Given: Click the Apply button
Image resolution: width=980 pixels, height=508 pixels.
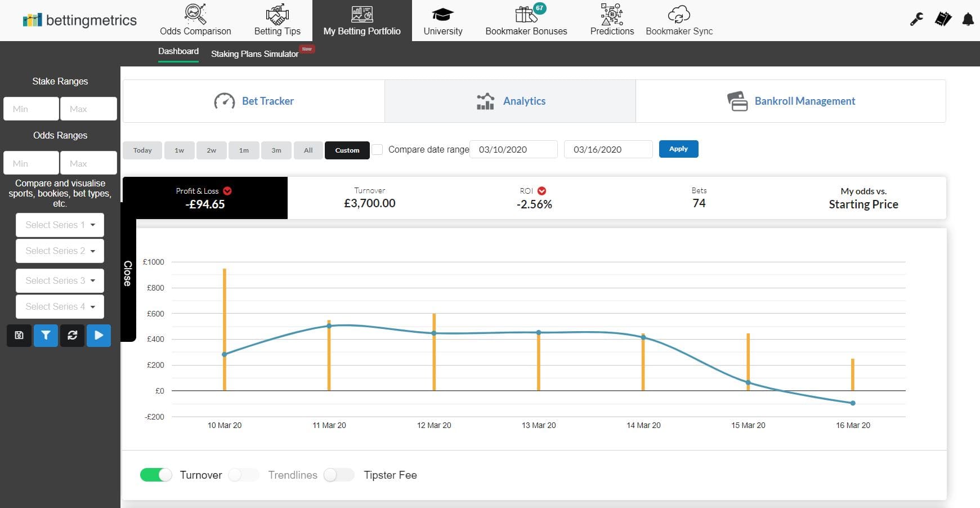Looking at the screenshot, I should [x=678, y=149].
